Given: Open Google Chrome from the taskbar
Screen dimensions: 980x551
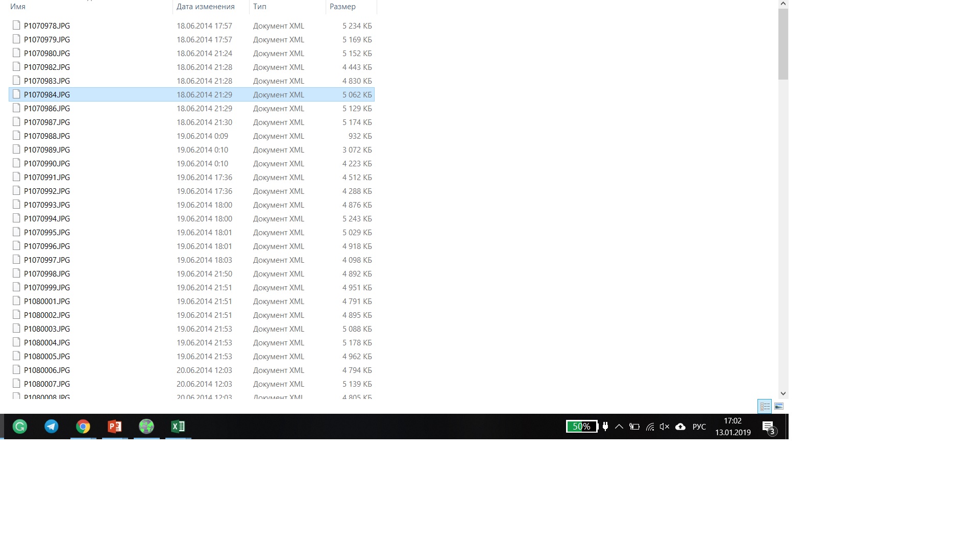Looking at the screenshot, I should [x=83, y=427].
